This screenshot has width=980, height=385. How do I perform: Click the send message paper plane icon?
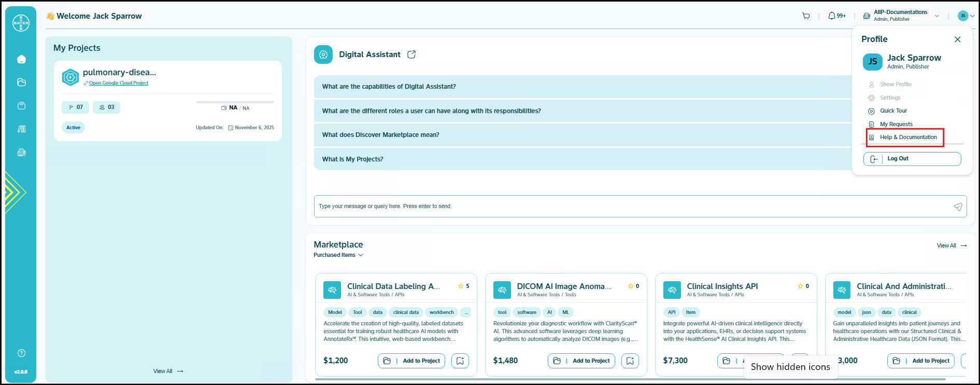point(958,207)
